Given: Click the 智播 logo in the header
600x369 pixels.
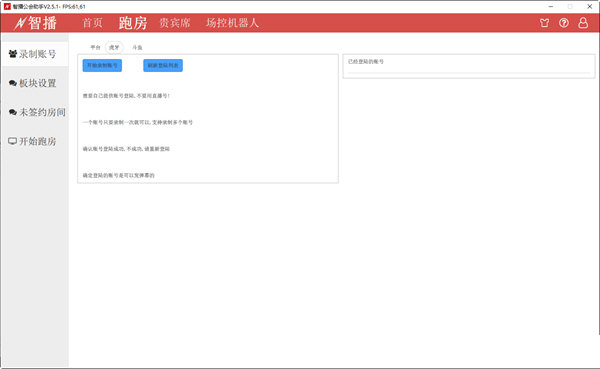Looking at the screenshot, I should (36, 23).
